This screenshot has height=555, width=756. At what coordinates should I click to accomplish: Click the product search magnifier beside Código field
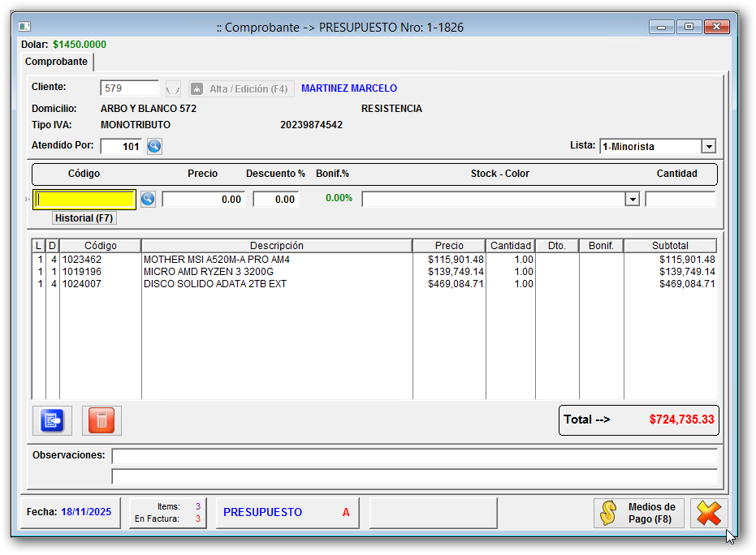[148, 199]
